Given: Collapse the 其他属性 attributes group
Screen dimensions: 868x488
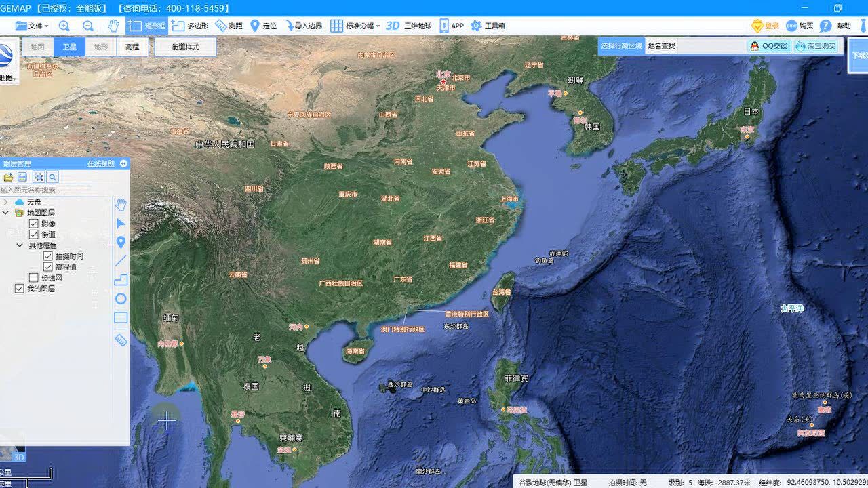Looking at the screenshot, I should [18, 244].
